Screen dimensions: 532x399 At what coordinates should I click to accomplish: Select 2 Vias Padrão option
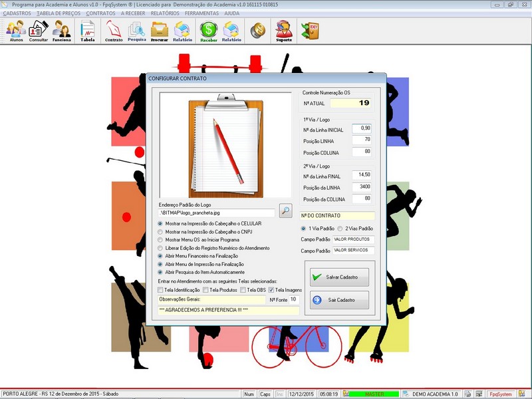(x=340, y=229)
